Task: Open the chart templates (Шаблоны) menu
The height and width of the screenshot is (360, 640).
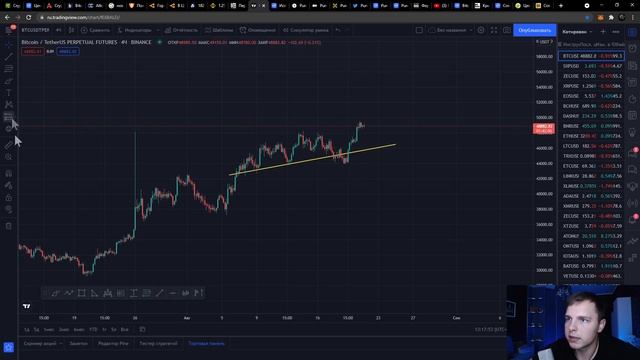Action: [219, 30]
